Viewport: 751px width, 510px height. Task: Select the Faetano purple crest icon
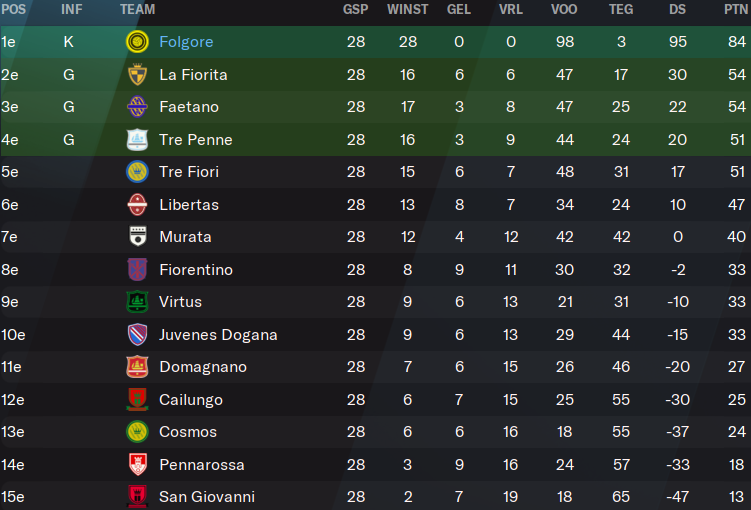(x=137, y=107)
